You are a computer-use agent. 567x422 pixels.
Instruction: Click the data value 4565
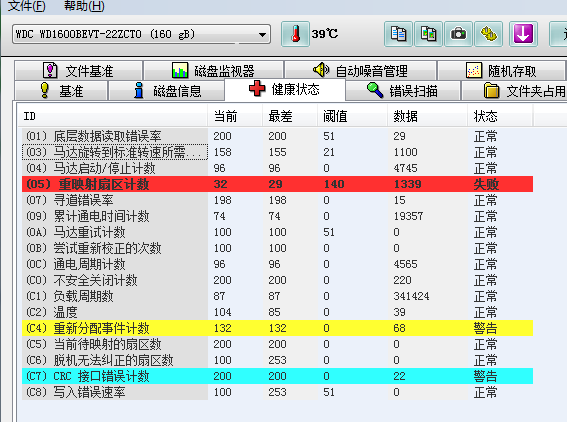[x=405, y=264]
